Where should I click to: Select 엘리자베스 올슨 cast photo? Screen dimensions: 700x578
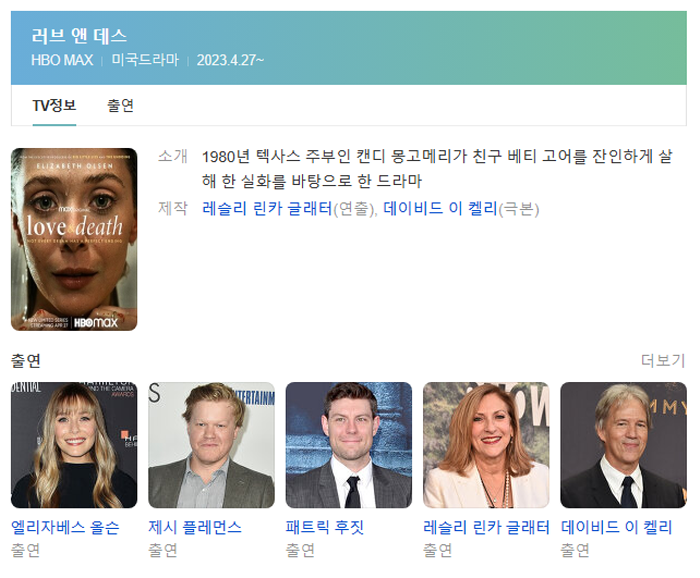[74, 444]
